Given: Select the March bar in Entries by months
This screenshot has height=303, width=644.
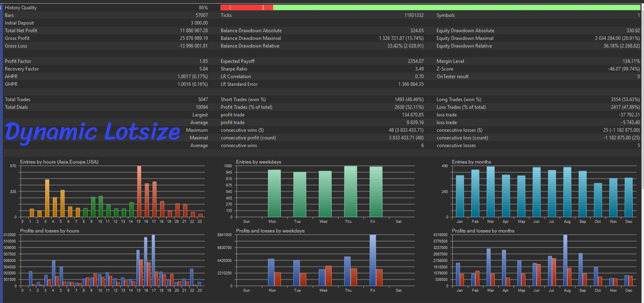Looking at the screenshot, I should pyautogui.click(x=491, y=192).
